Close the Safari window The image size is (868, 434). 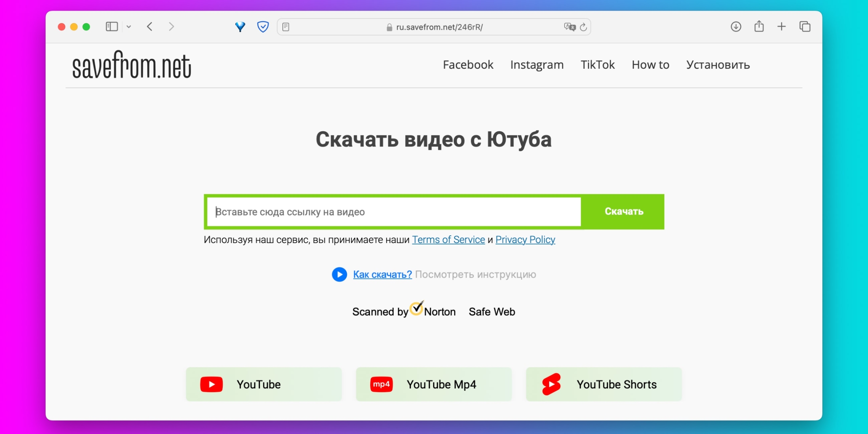(x=62, y=27)
